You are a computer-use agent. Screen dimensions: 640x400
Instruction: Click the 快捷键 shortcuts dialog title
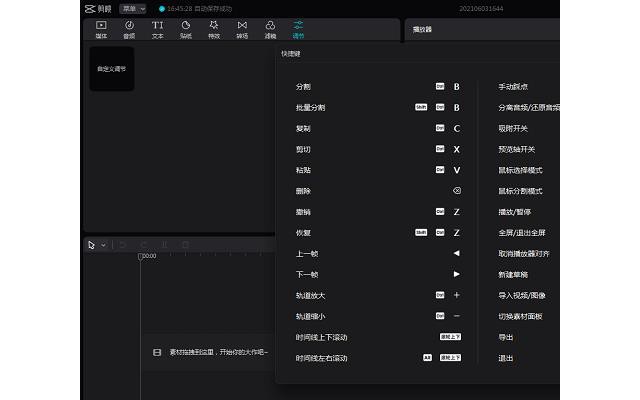click(291, 53)
